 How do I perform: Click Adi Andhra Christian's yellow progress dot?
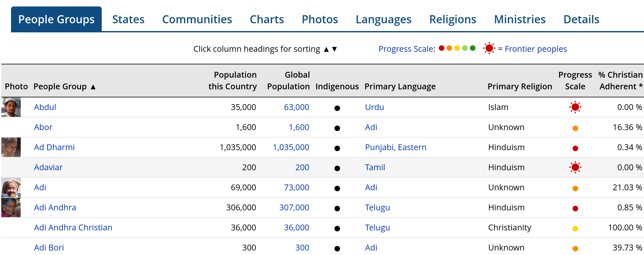575,228
